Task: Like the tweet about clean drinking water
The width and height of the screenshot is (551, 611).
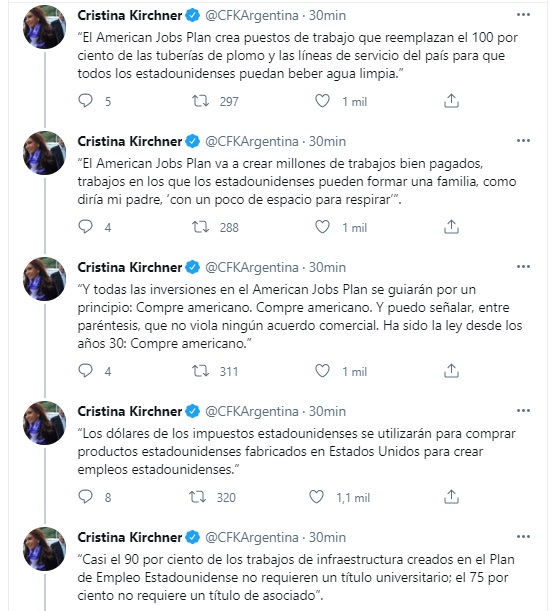Action: point(322,101)
